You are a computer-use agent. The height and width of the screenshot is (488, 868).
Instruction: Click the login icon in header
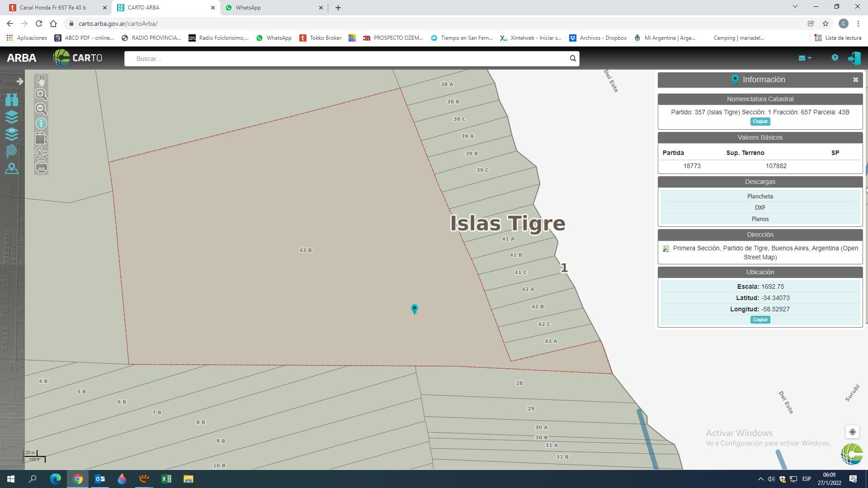tap(854, 58)
